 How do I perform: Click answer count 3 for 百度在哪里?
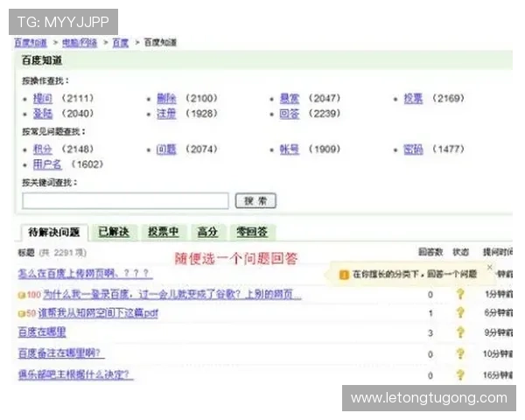(x=430, y=332)
